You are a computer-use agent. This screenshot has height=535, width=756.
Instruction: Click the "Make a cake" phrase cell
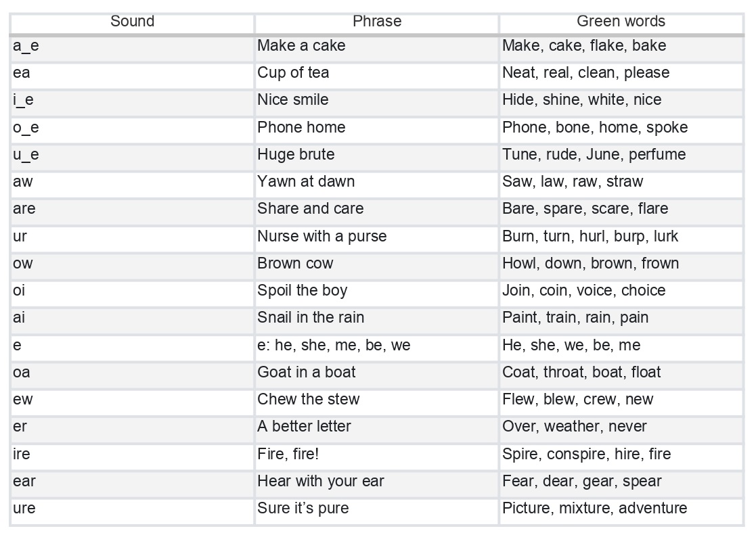(x=376, y=46)
